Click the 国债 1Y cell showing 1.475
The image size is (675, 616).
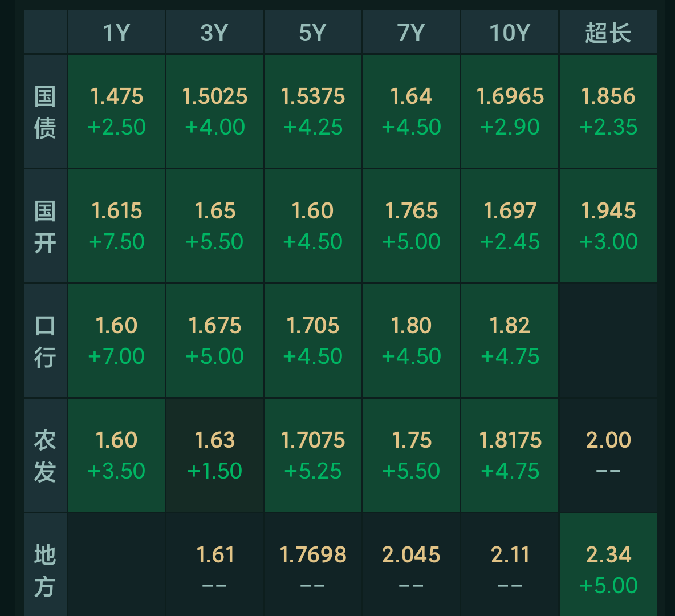pos(116,111)
